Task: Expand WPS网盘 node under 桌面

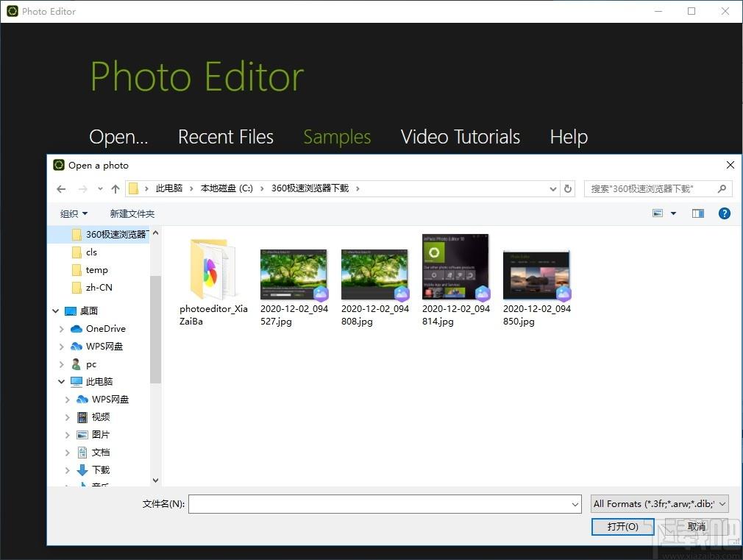Action: click(x=62, y=347)
